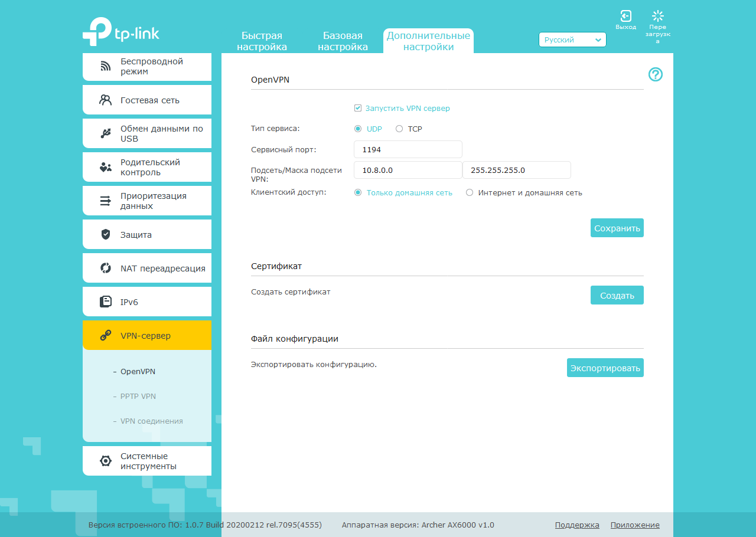Image resolution: width=756 pixels, height=537 pixels.
Task: Click the tp-link logo
Action: (121, 31)
